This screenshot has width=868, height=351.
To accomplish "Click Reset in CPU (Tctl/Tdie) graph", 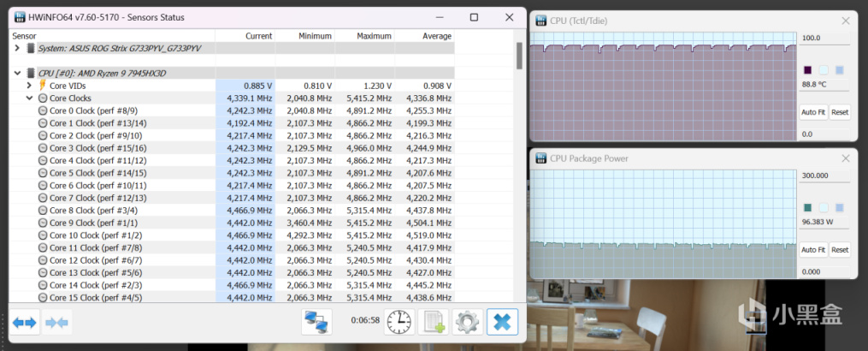I will point(839,112).
